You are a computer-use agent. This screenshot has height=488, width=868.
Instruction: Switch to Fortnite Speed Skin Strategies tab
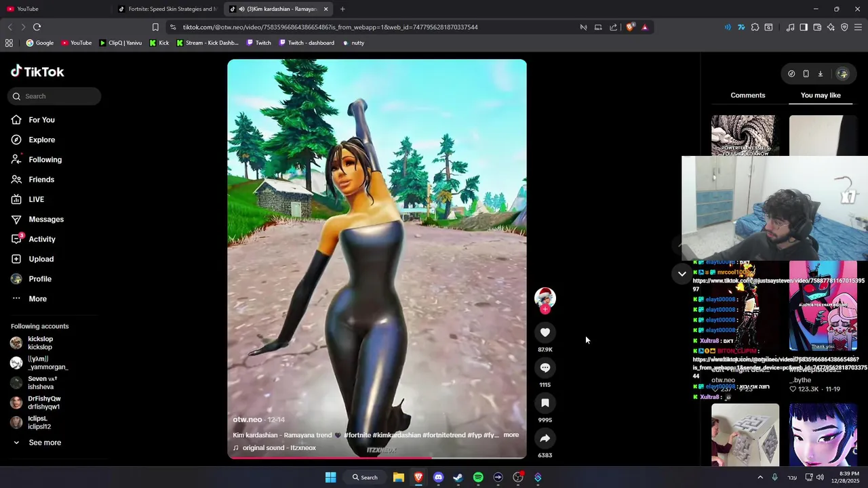[167, 9]
